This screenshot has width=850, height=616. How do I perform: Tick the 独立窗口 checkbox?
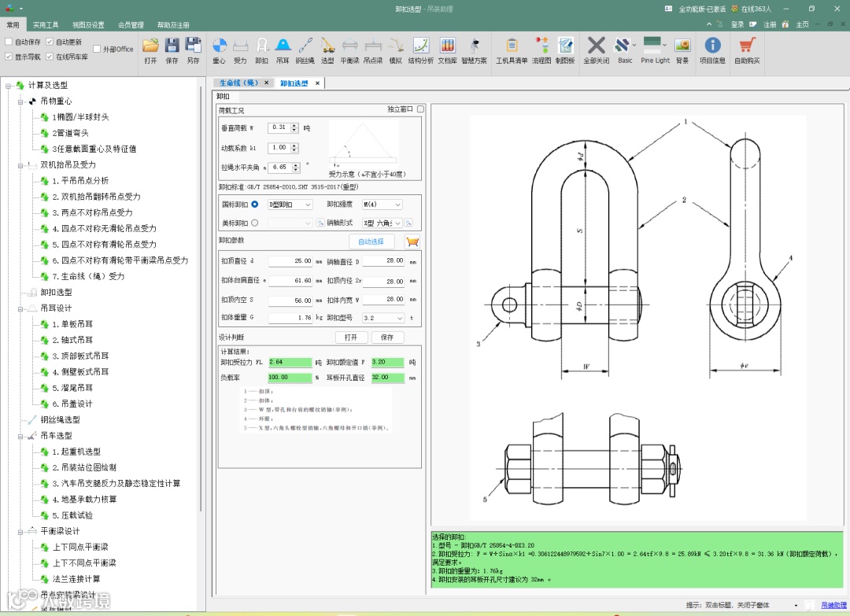pos(420,109)
